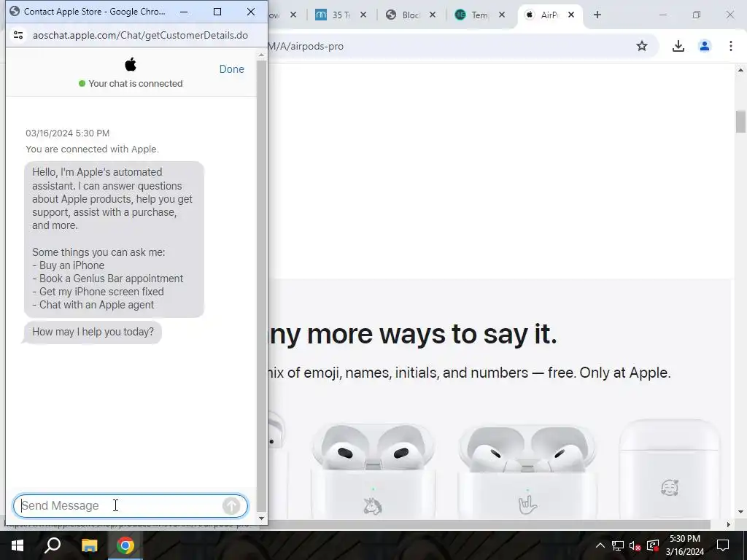Click main page vertical scrollbar thumb
Viewport: 747px width, 560px height.
[740, 122]
